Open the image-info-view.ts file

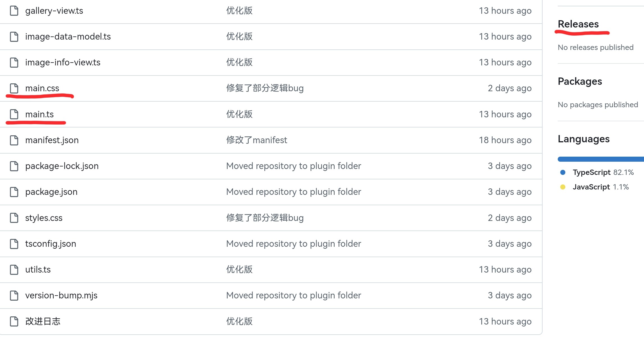(x=63, y=62)
